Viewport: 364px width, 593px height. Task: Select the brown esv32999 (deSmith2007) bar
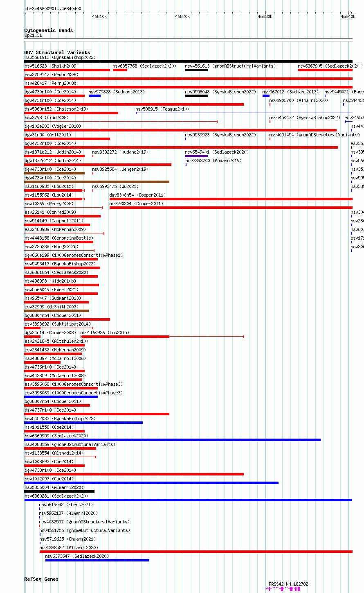point(56,311)
